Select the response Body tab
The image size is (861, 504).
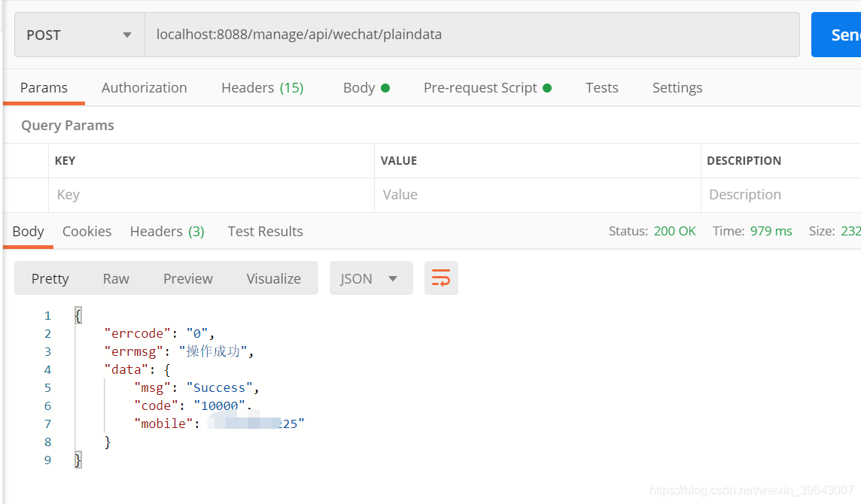click(x=28, y=232)
